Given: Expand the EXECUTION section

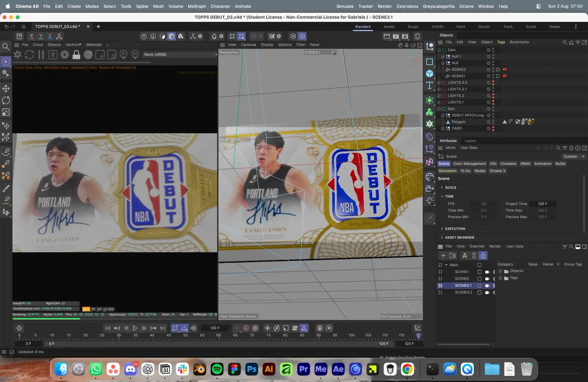Looking at the screenshot, I should (442, 229).
